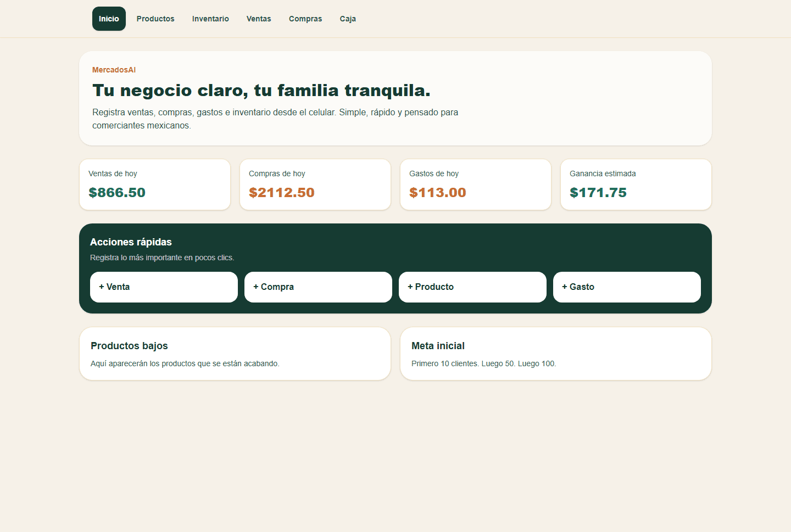Click 'Registra lo más importante en pocos clics.'
Screen dimensions: 791x532
pyautogui.click(x=162, y=257)
